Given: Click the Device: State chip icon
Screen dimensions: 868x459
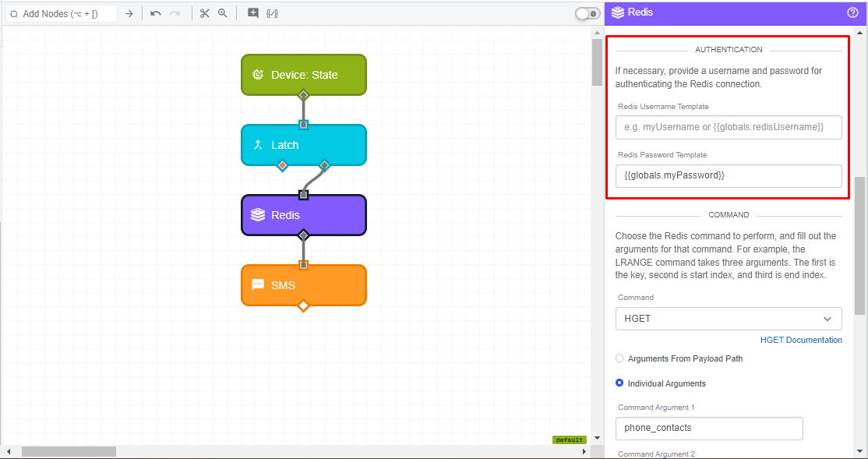Looking at the screenshot, I should click(x=258, y=75).
